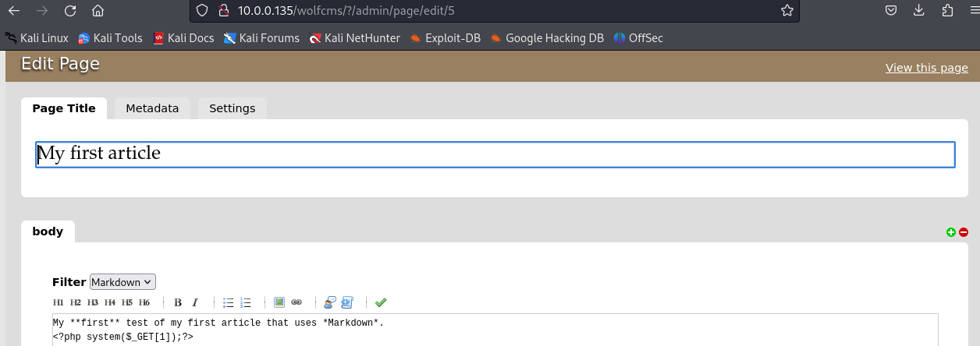Open the OffSec bookmark
980x346 pixels.
[x=638, y=37]
